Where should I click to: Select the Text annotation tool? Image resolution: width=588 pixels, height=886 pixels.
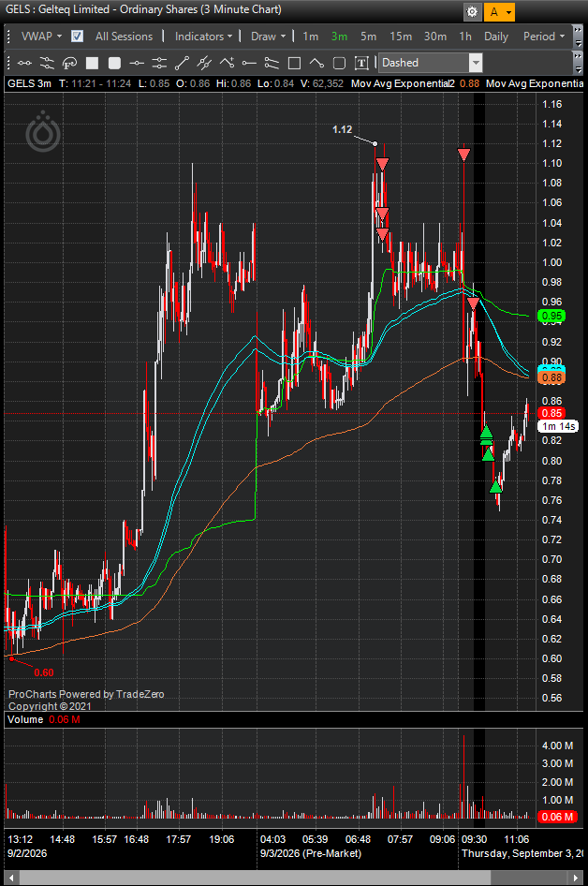pos(361,63)
